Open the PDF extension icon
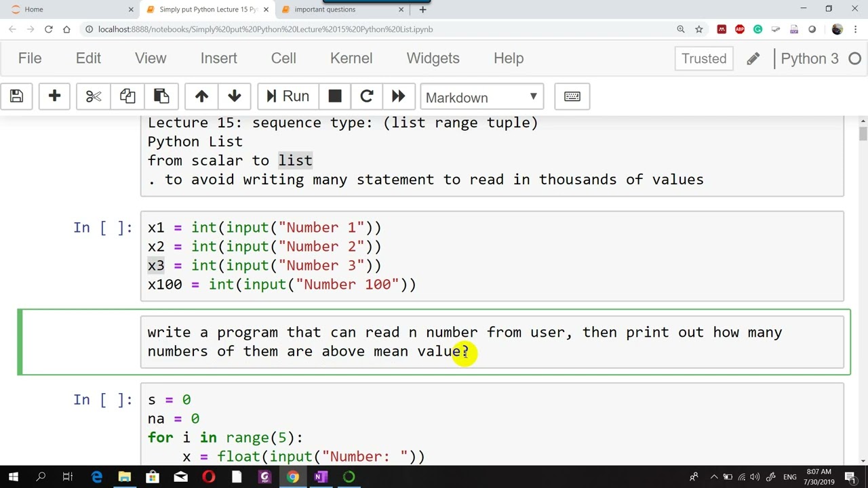The width and height of the screenshot is (868, 488). [x=794, y=29]
